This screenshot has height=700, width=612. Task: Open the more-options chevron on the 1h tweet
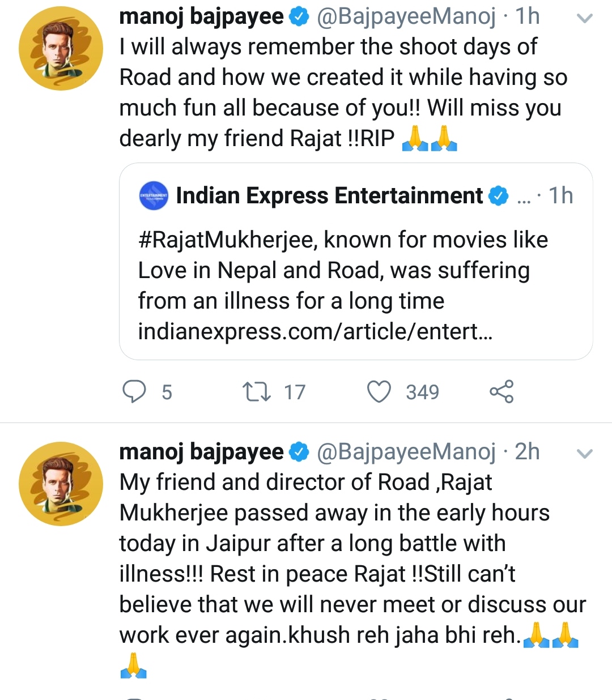[584, 19]
